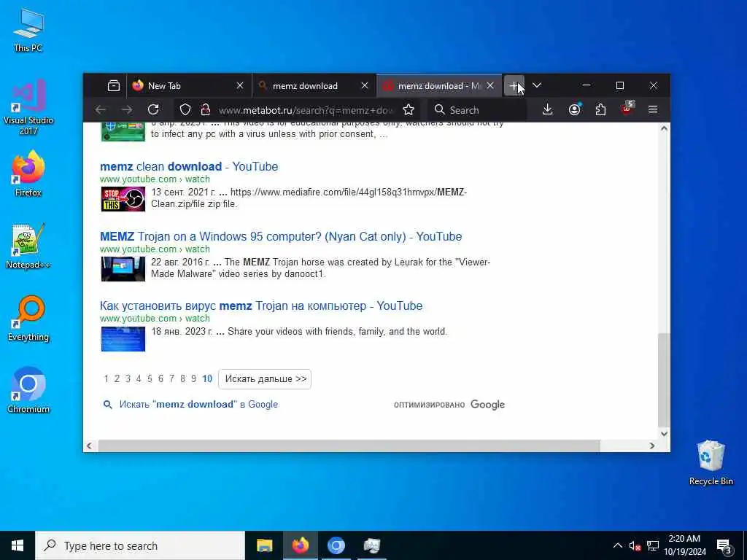This screenshot has height=560, width=747.
Task: Click the uBlock Origin extension icon
Action: (627, 109)
